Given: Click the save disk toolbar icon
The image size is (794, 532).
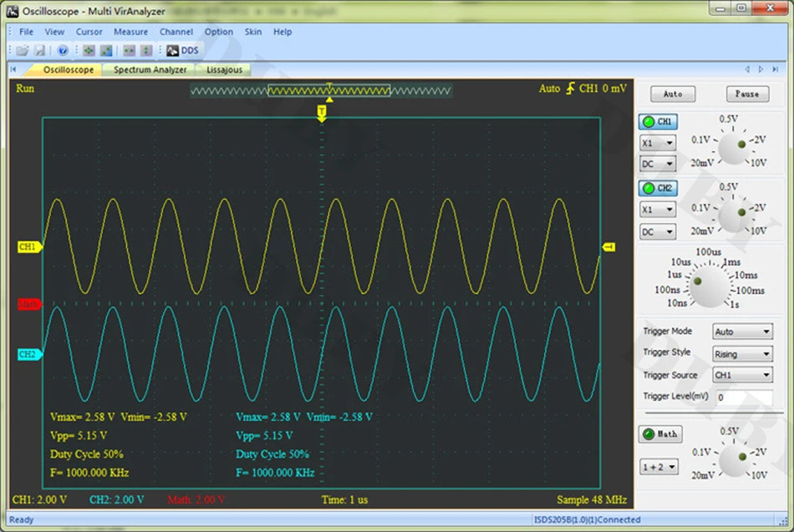Looking at the screenshot, I should 41,50.
